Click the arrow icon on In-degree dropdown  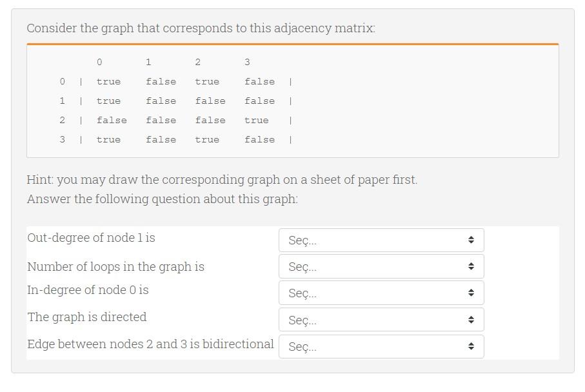pos(471,293)
